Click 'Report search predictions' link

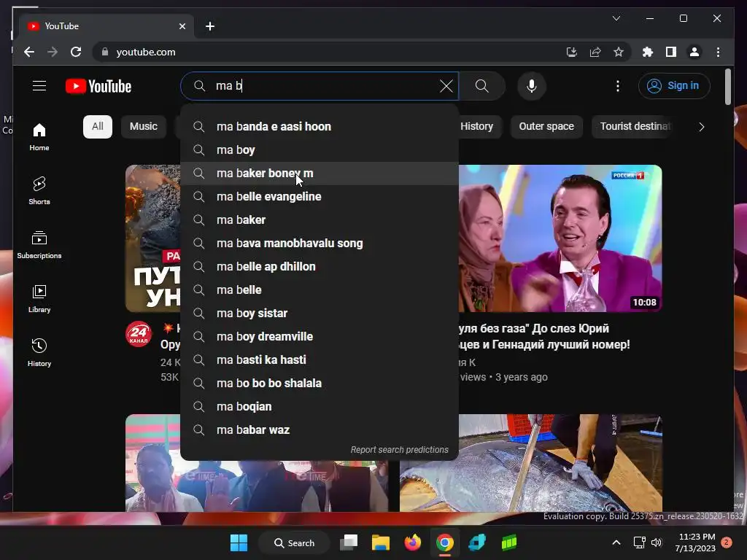pos(399,449)
